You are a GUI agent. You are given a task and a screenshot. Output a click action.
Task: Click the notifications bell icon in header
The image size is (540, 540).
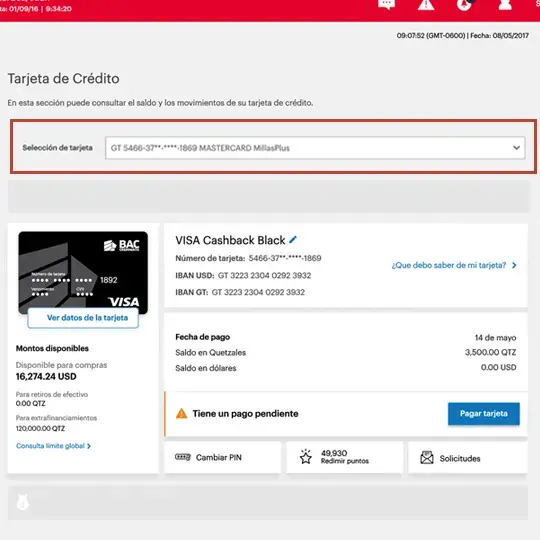pos(465,4)
